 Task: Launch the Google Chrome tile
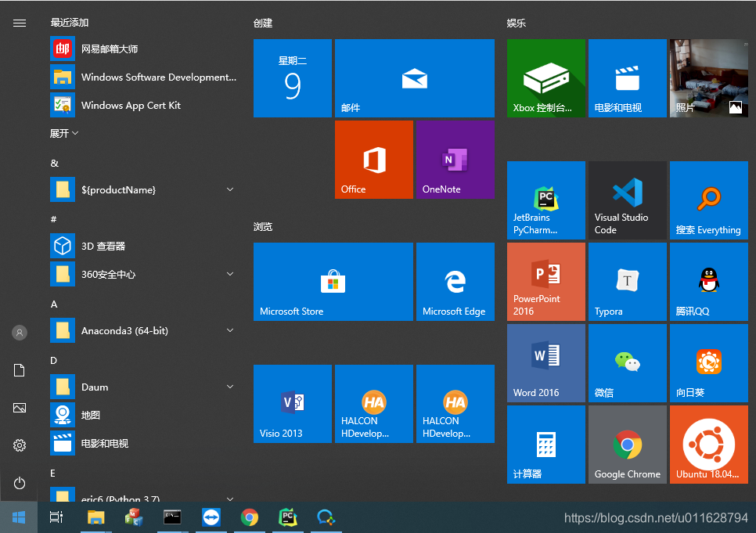point(628,445)
